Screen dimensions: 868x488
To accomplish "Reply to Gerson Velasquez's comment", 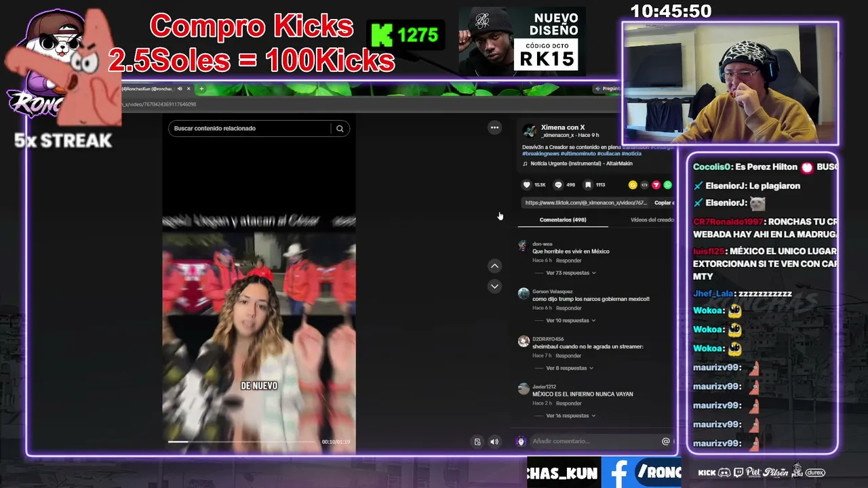I will (568, 308).
